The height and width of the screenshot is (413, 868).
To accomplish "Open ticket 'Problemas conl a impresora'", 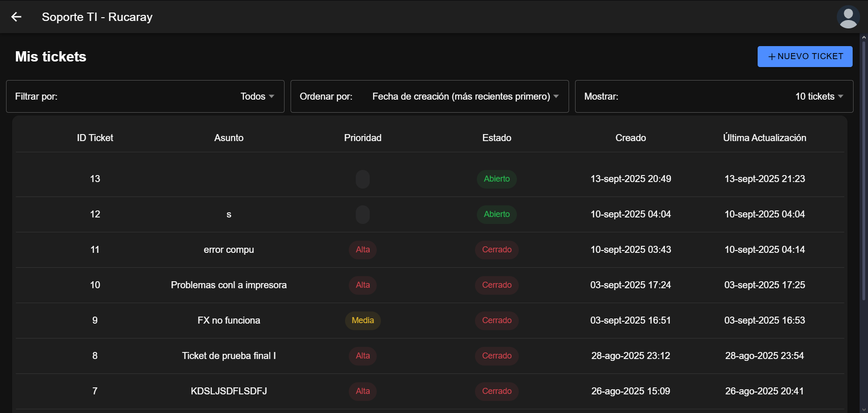I will [x=229, y=285].
